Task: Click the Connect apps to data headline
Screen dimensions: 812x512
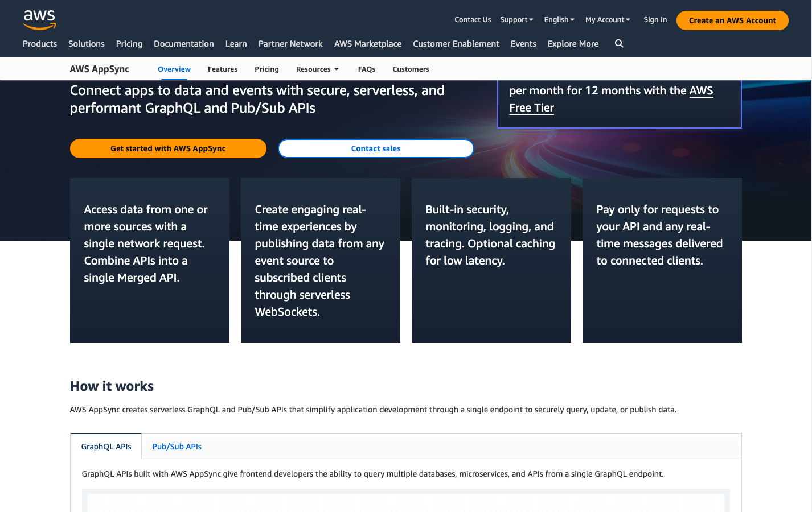Action: tap(257, 99)
